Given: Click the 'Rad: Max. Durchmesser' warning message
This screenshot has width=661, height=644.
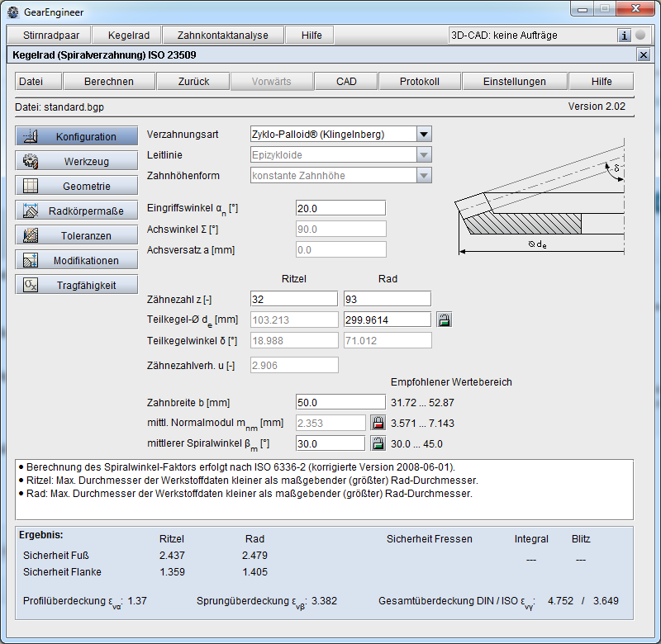Looking at the screenshot, I should click(245, 493).
